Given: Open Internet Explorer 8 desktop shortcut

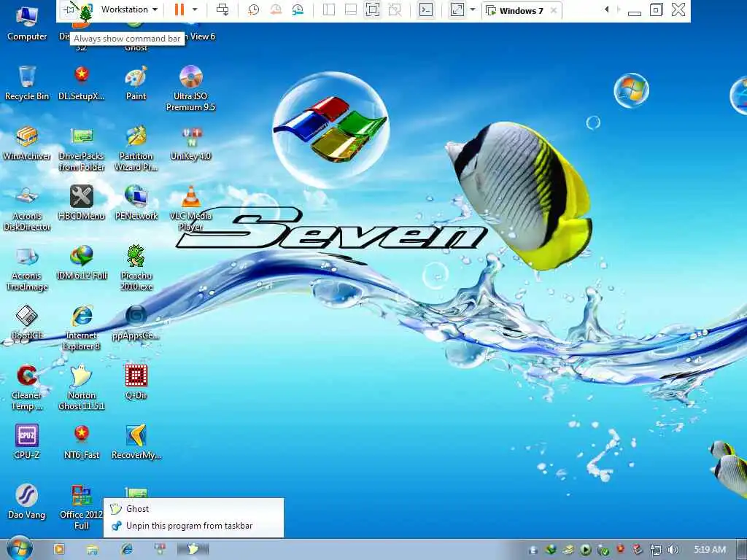Looking at the screenshot, I should coord(82,329).
